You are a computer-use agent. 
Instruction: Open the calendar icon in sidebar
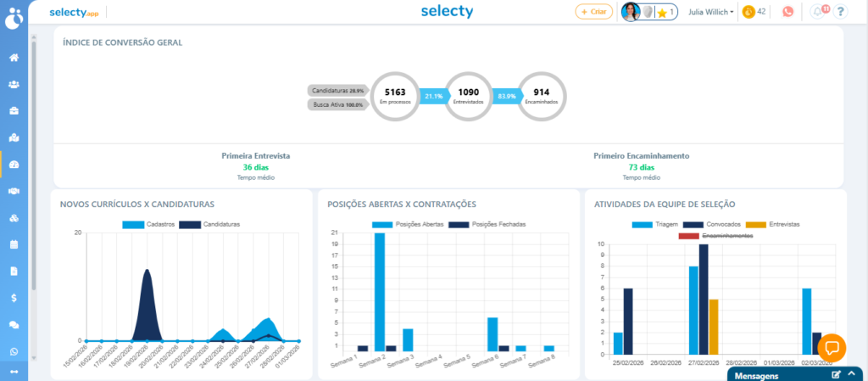pyautogui.click(x=14, y=244)
